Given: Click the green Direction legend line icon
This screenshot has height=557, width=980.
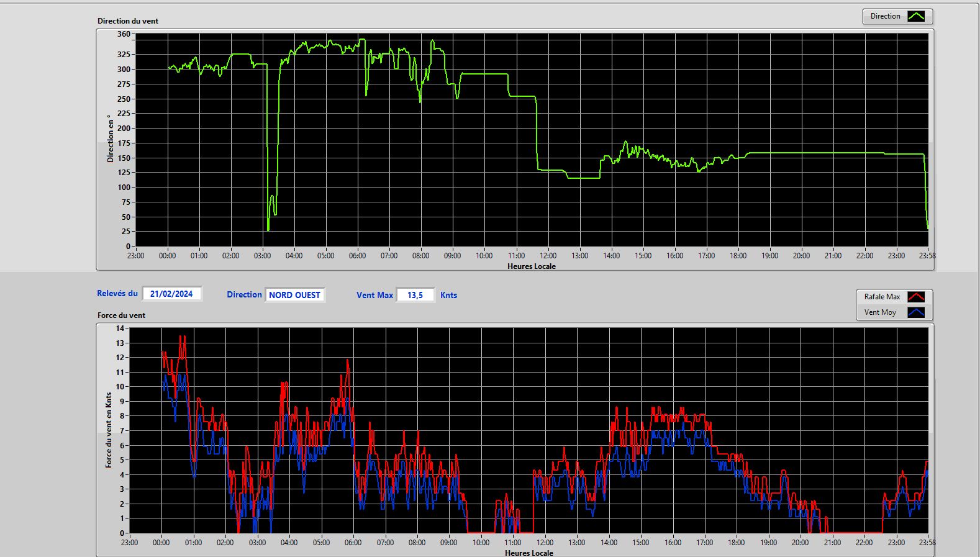Looking at the screenshot, I should tap(916, 16).
